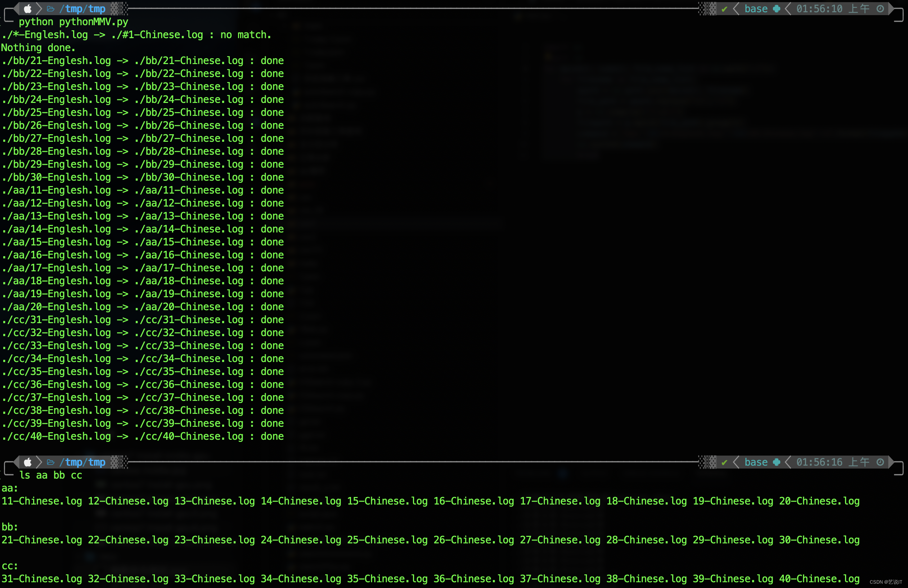
Task: Click the 'base' environment label at top
Action: click(756, 9)
